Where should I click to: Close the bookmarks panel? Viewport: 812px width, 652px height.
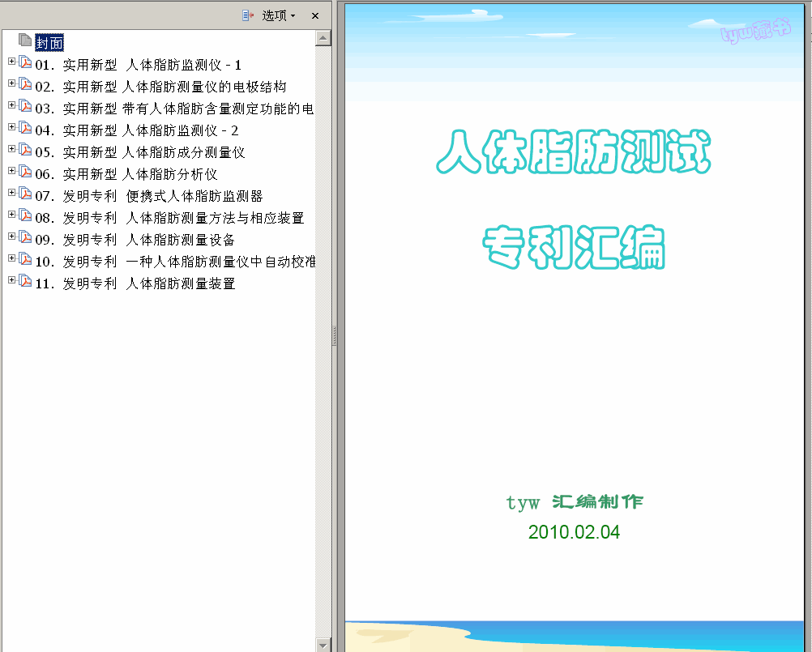(x=315, y=15)
